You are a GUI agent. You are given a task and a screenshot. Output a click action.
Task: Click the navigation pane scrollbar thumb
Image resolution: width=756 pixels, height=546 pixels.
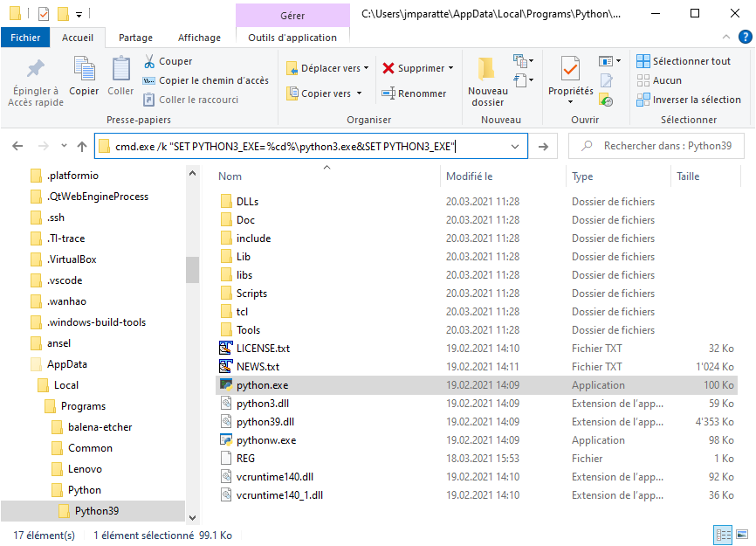tap(192, 270)
